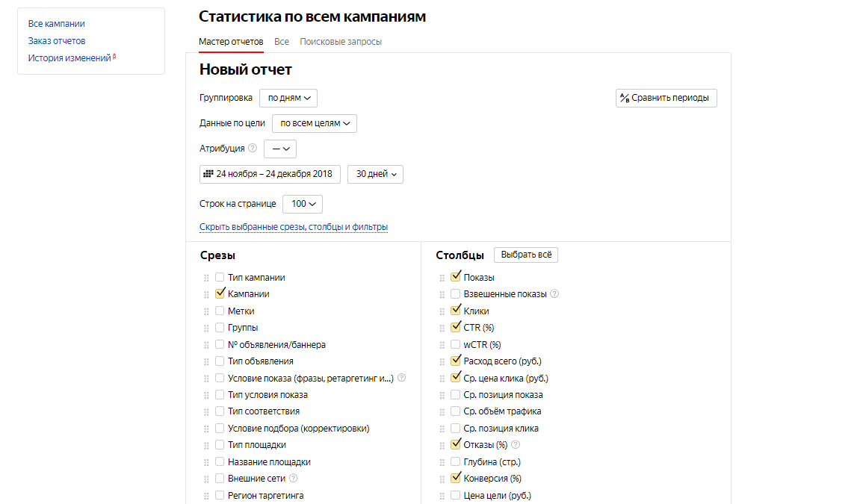Image resolution: width=866 pixels, height=504 pixels.
Task: Click the calendar icon in date range field
Action: (x=208, y=174)
